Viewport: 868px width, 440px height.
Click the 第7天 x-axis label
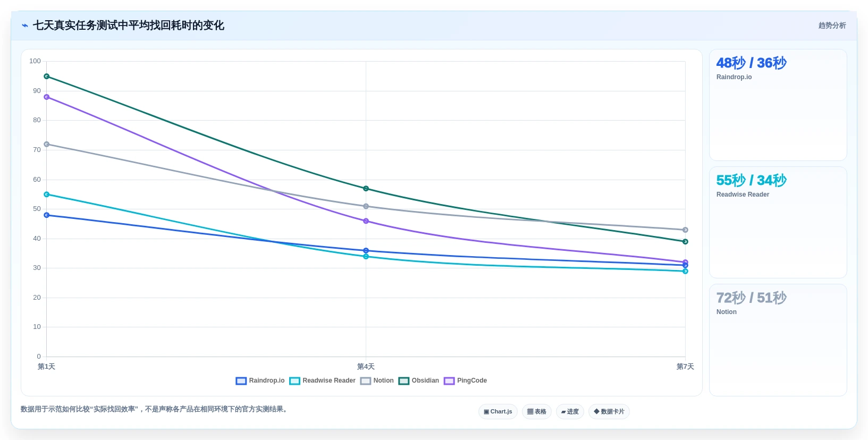click(x=685, y=367)
